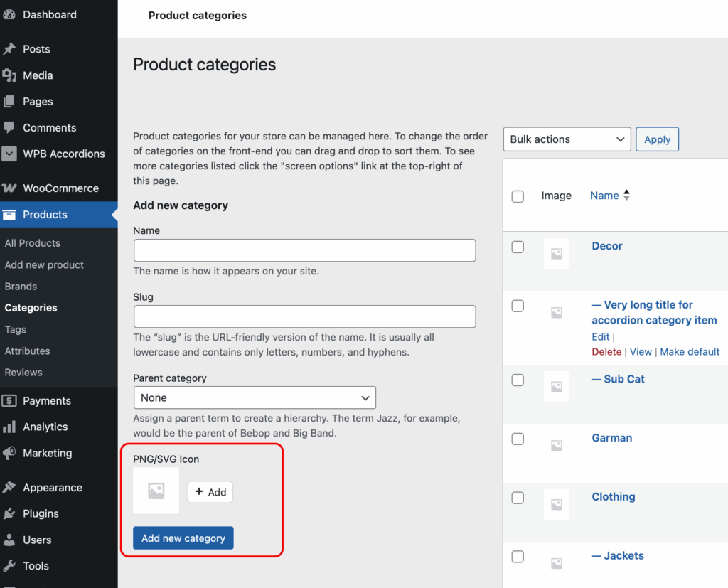This screenshot has height=588, width=728.
Task: Select the Garman category checkbox
Action: 518,439
